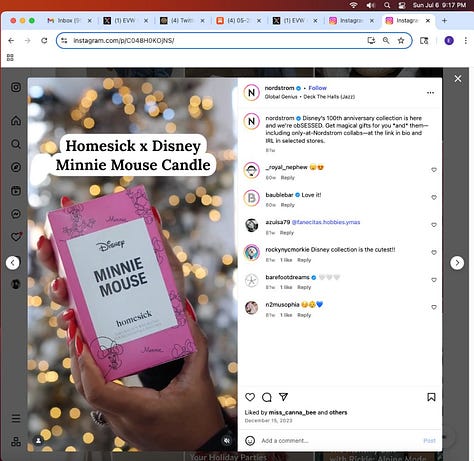Viewport: 474px width, 461px height.
Task: View others who liked post
Action: (x=338, y=413)
